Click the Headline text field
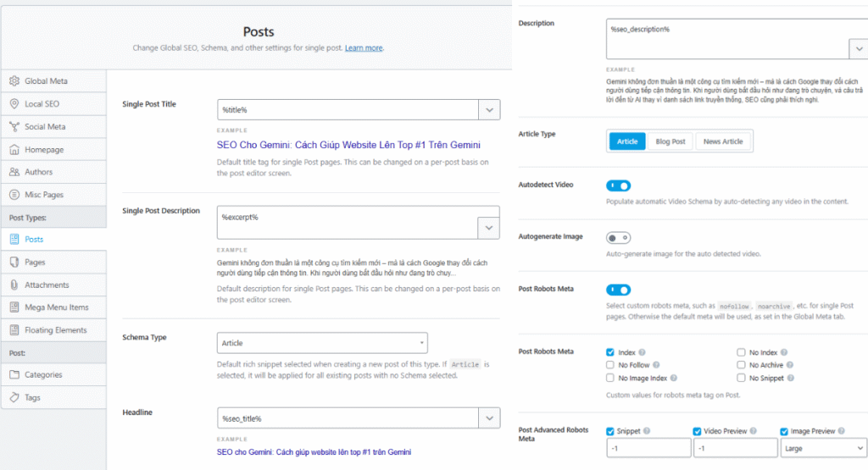 point(348,418)
